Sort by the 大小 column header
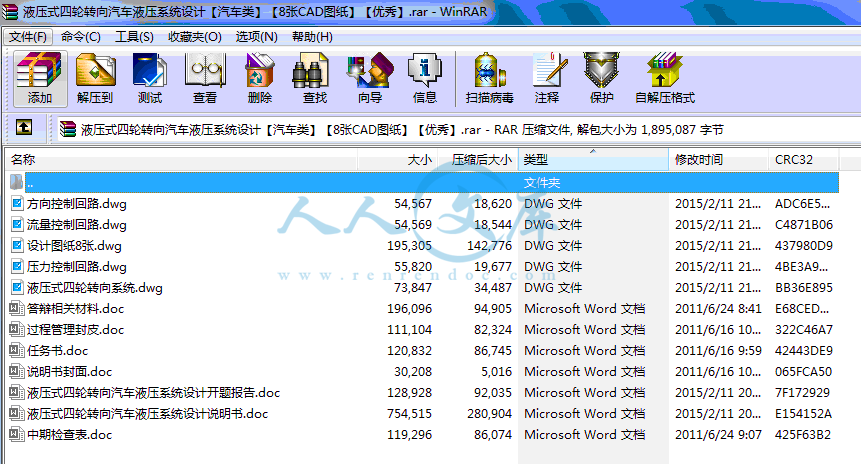861x464 pixels. [397, 160]
